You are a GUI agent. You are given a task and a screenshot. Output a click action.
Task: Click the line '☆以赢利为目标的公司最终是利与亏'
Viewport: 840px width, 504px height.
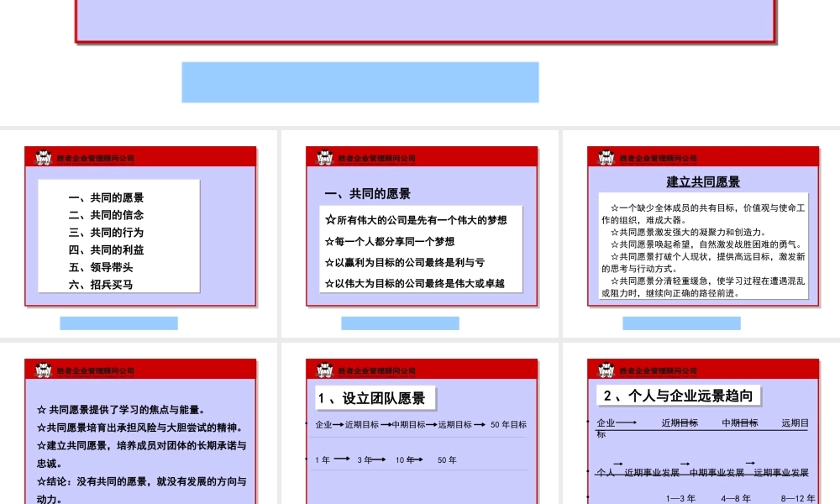(x=405, y=262)
